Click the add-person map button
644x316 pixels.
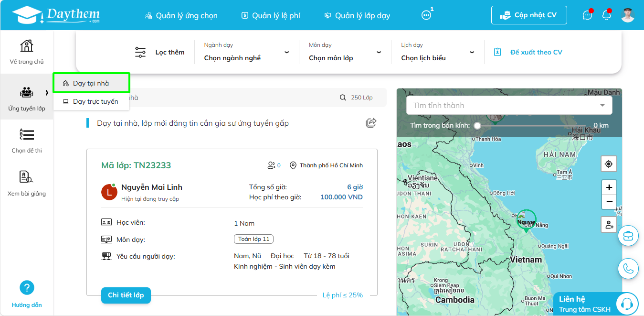pos(609,225)
